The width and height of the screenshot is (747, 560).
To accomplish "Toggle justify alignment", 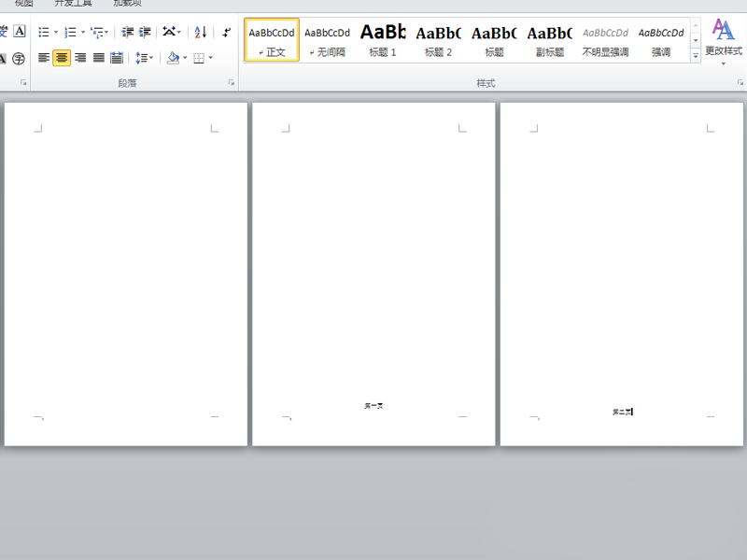I will [x=98, y=58].
